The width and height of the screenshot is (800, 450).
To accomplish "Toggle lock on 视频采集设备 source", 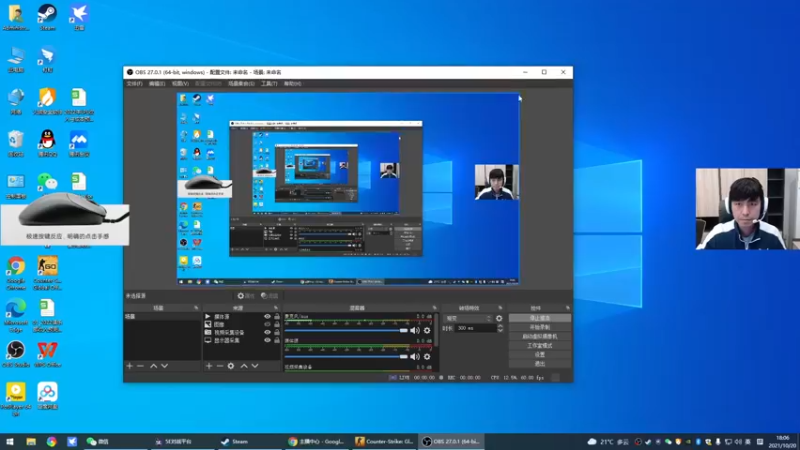I will tap(277, 332).
